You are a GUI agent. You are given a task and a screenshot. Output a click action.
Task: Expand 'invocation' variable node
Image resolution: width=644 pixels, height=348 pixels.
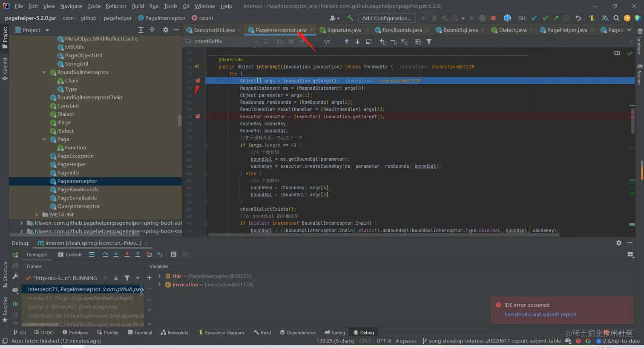(159, 285)
